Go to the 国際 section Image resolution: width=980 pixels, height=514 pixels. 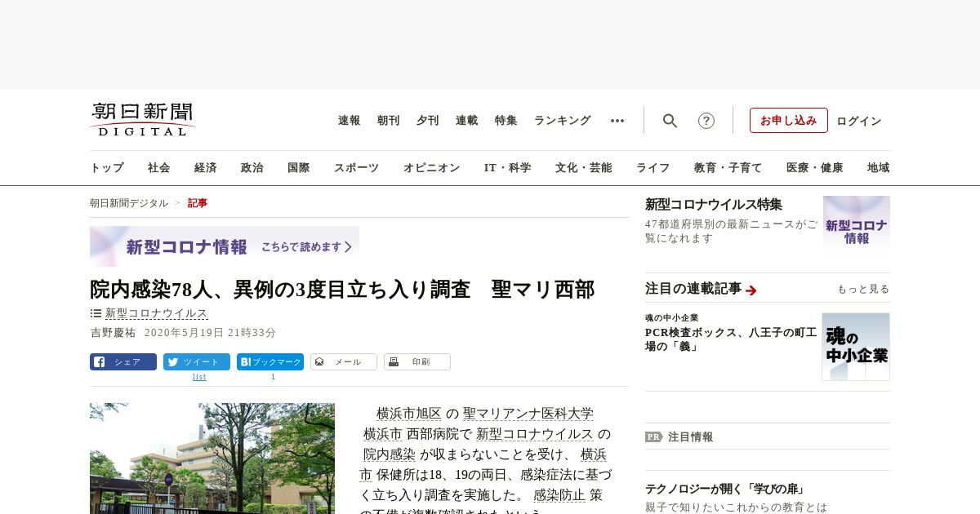(299, 168)
